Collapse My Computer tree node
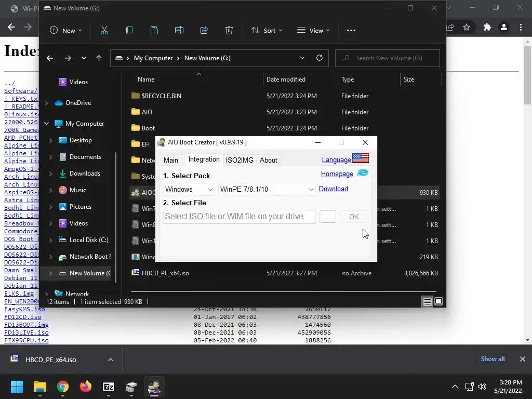 pyautogui.click(x=46, y=124)
